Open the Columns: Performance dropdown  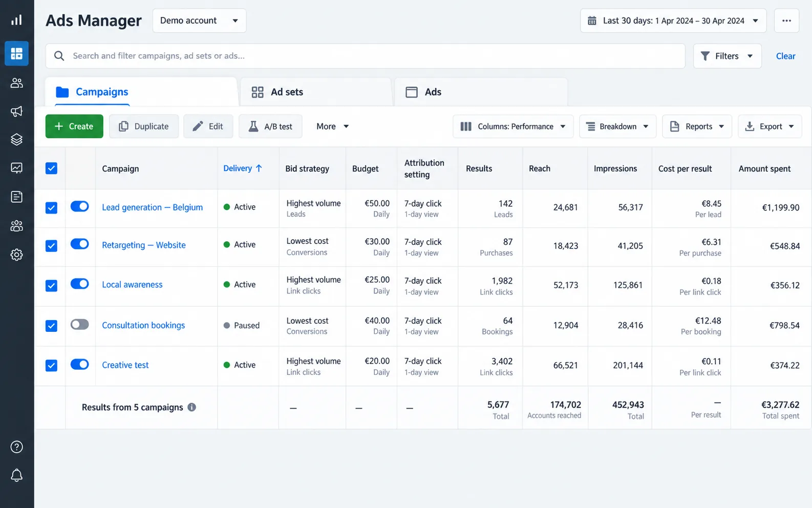point(513,126)
